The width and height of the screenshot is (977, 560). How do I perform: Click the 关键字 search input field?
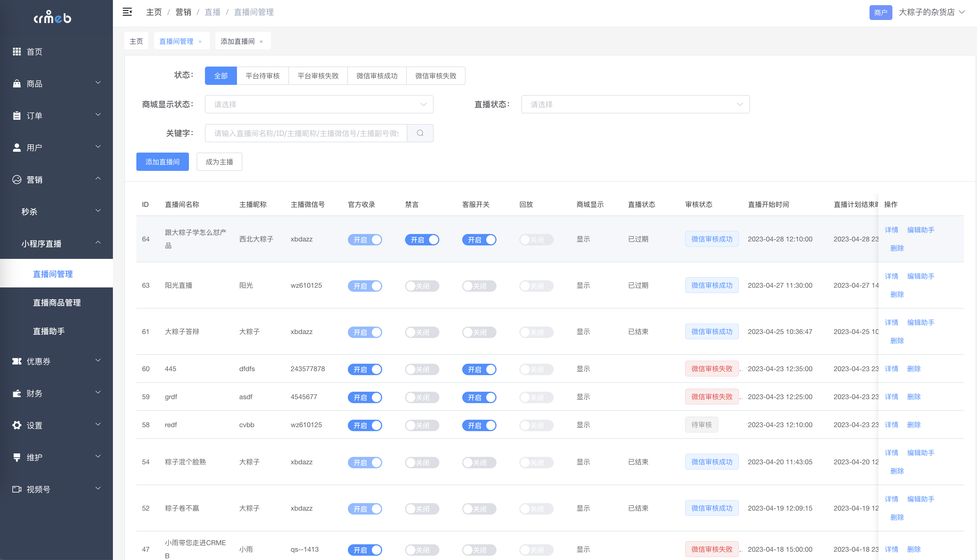[306, 133]
